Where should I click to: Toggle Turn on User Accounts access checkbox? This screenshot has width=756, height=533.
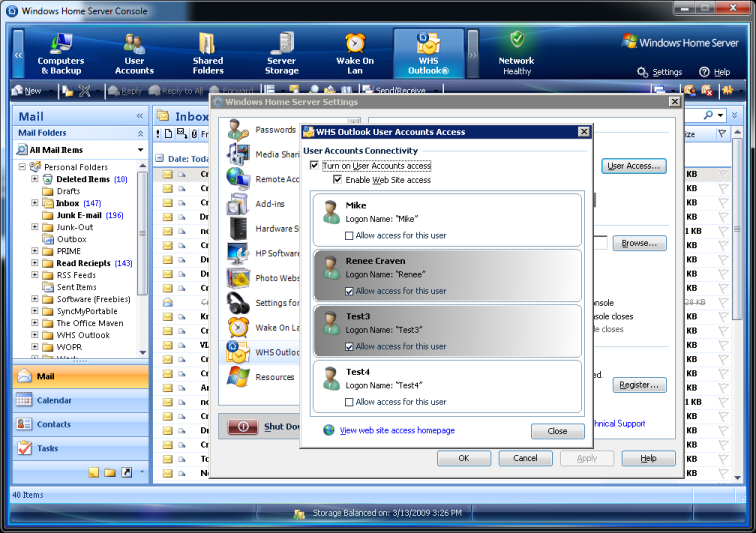314,165
